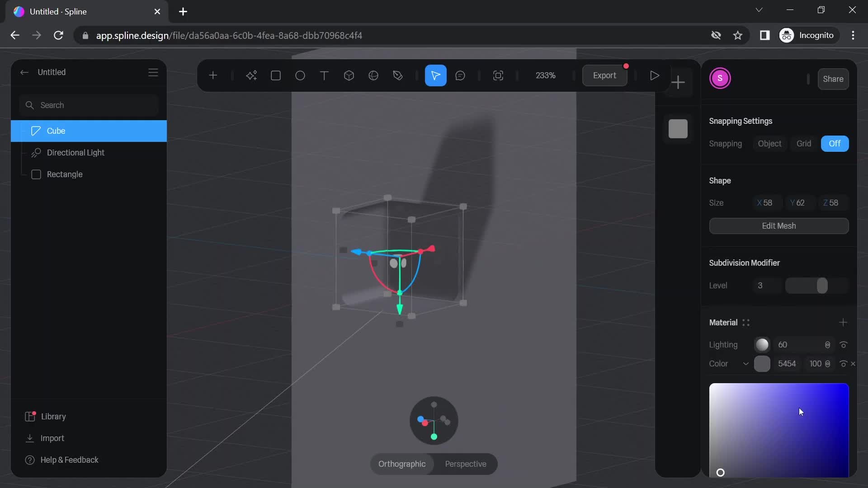Open the tab search chevron in Chrome
The width and height of the screenshot is (868, 488).
(x=759, y=10)
